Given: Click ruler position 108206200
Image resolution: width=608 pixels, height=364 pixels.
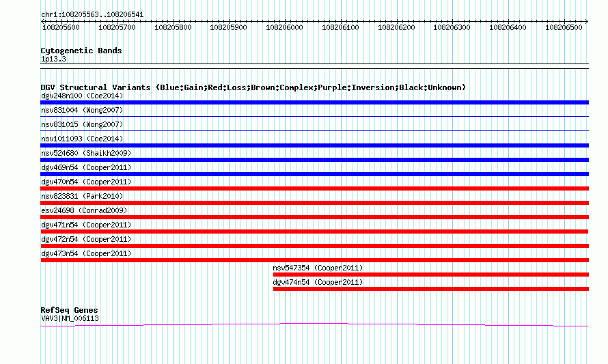Looking at the screenshot, I should tap(396, 27).
